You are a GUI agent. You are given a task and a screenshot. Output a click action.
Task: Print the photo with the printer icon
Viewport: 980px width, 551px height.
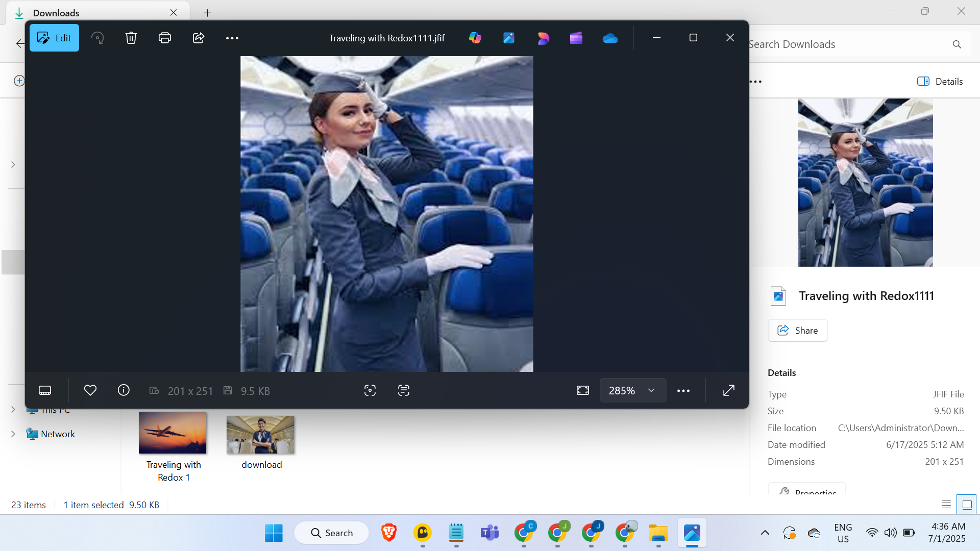[165, 38]
